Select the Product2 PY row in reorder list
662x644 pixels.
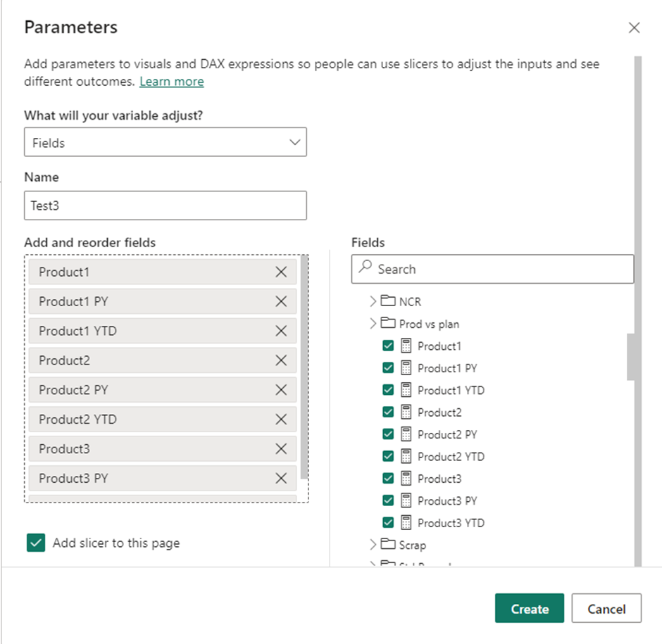(163, 390)
